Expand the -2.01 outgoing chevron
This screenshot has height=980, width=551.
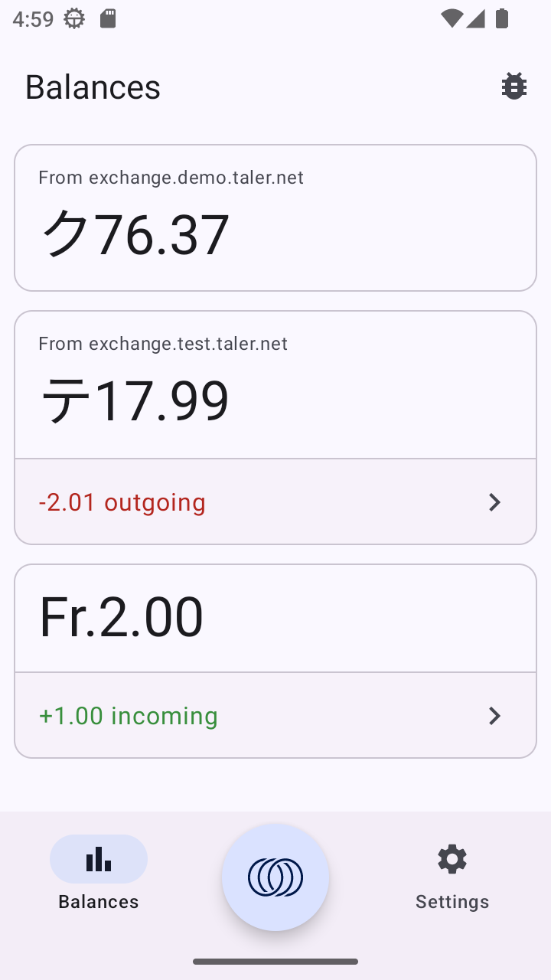494,502
